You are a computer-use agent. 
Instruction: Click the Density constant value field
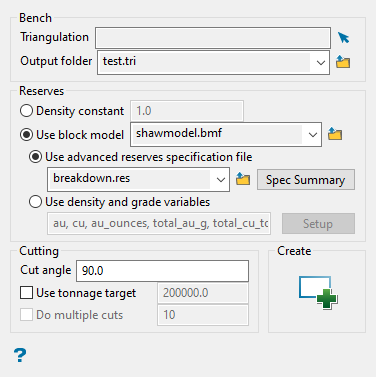pyautogui.click(x=187, y=111)
